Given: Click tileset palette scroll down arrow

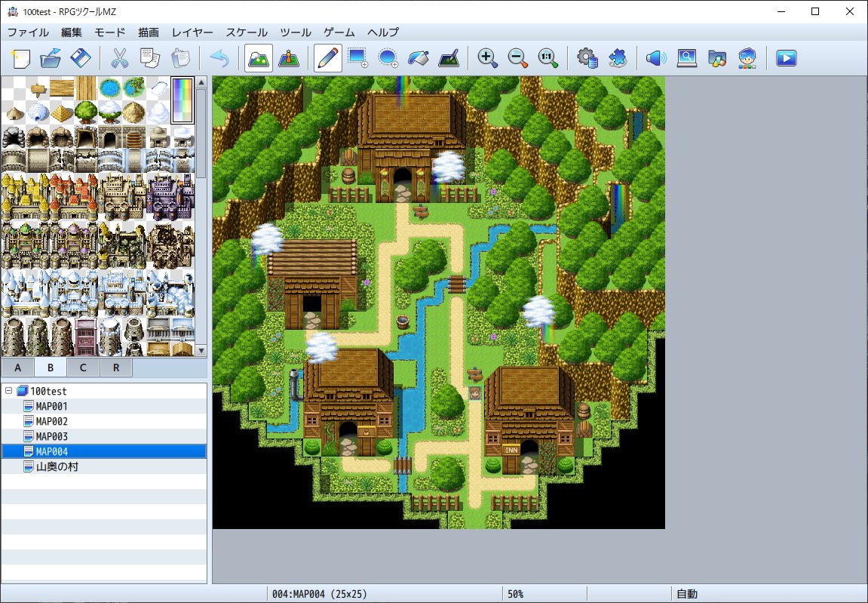Looking at the screenshot, I should pos(201,350).
